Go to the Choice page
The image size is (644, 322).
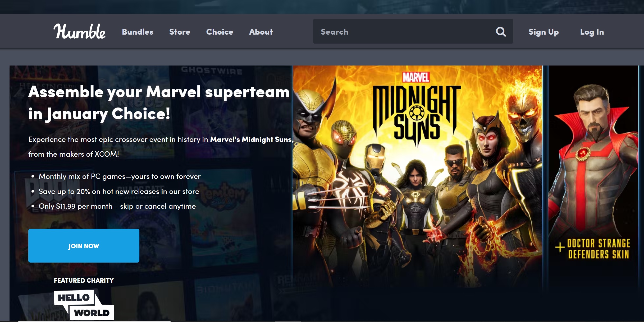(220, 32)
